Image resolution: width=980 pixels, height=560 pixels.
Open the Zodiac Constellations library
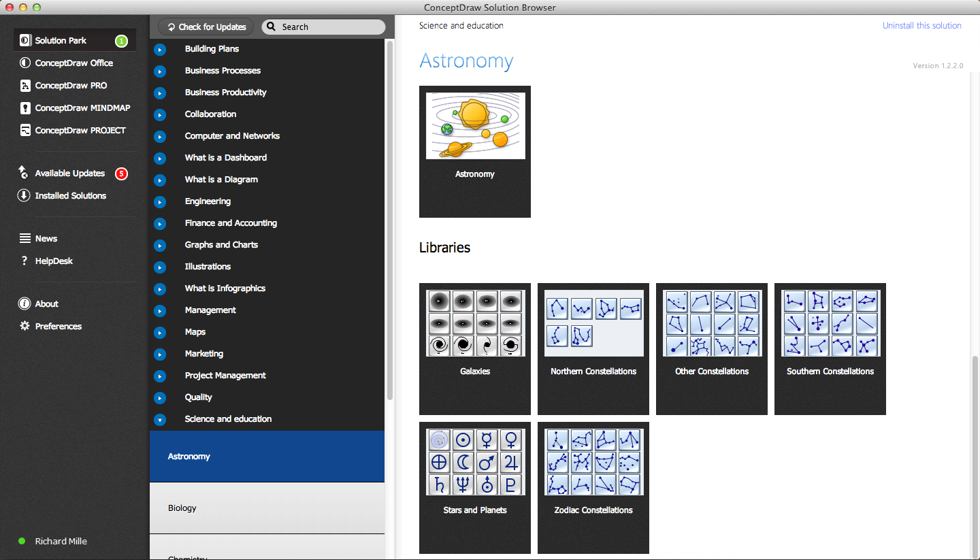[593, 488]
